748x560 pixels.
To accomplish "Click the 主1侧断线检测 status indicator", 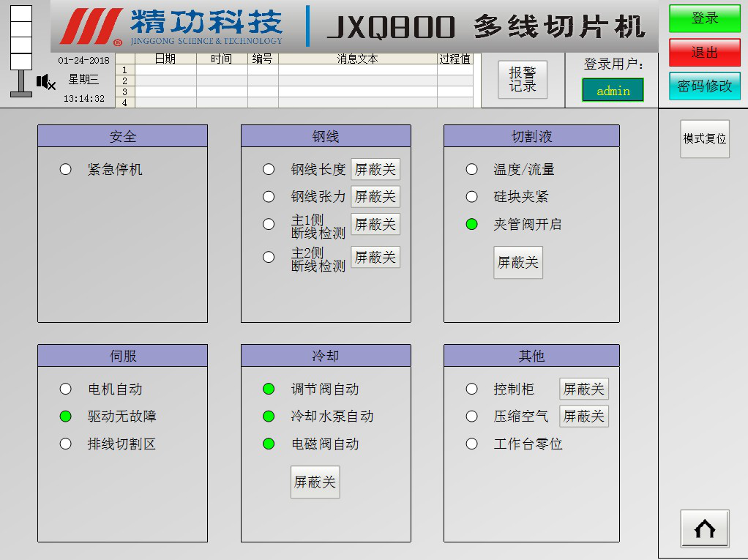I will pyautogui.click(x=269, y=224).
